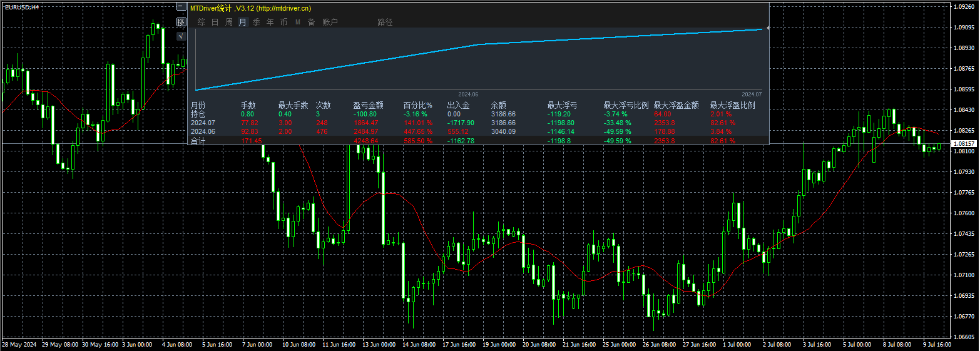Open the 账户 account tab
The image size is (980, 351).
330,22
